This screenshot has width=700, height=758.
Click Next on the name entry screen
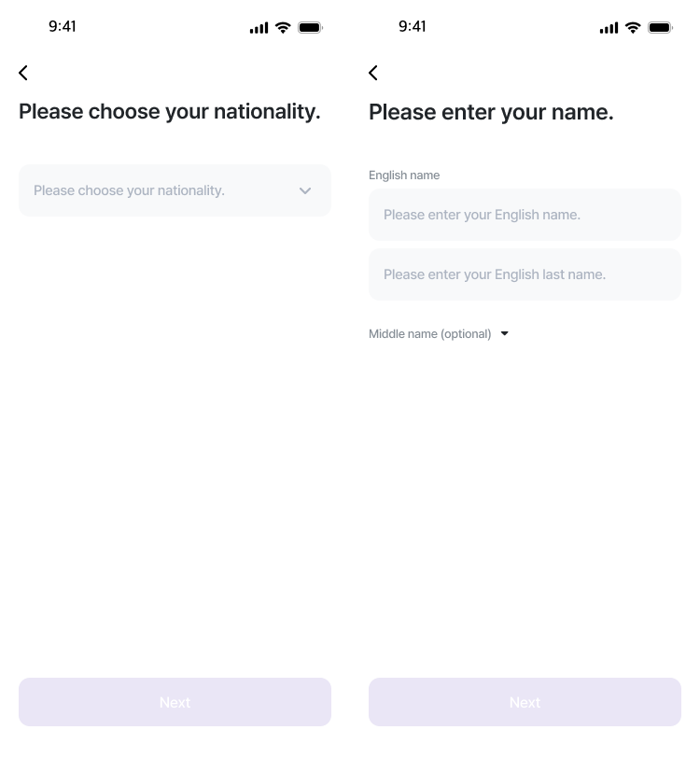(x=525, y=702)
